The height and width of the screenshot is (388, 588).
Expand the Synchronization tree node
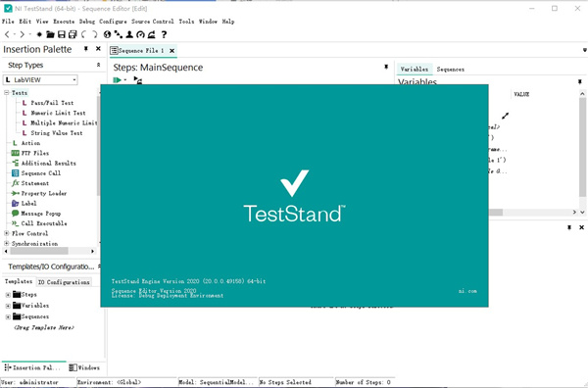coord(7,243)
